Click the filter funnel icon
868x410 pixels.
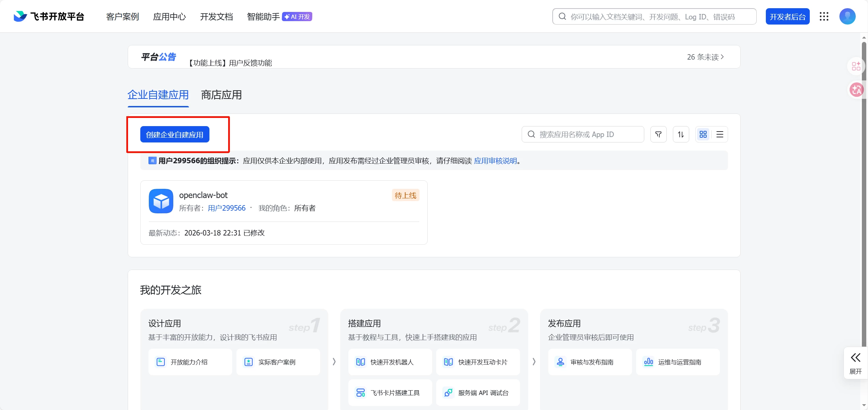click(x=658, y=134)
